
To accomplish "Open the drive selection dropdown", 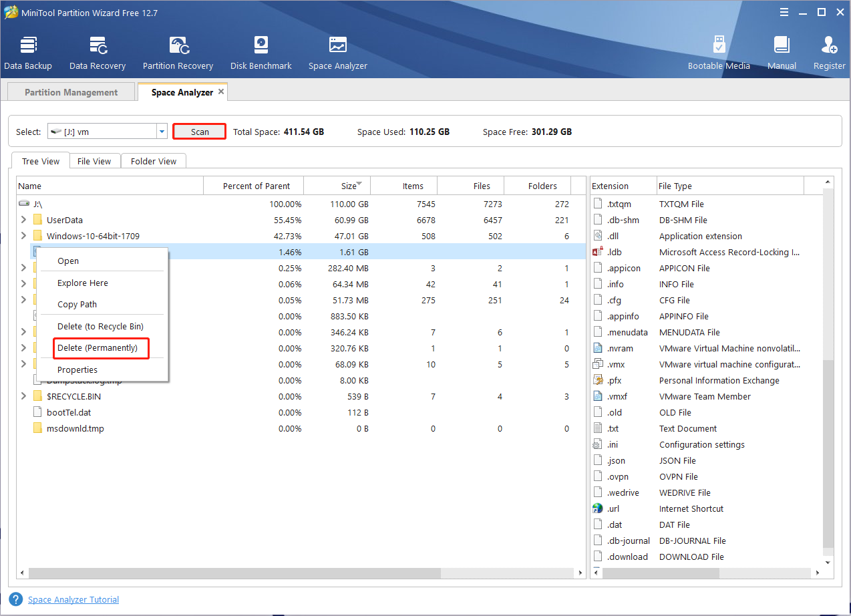I will click(162, 132).
